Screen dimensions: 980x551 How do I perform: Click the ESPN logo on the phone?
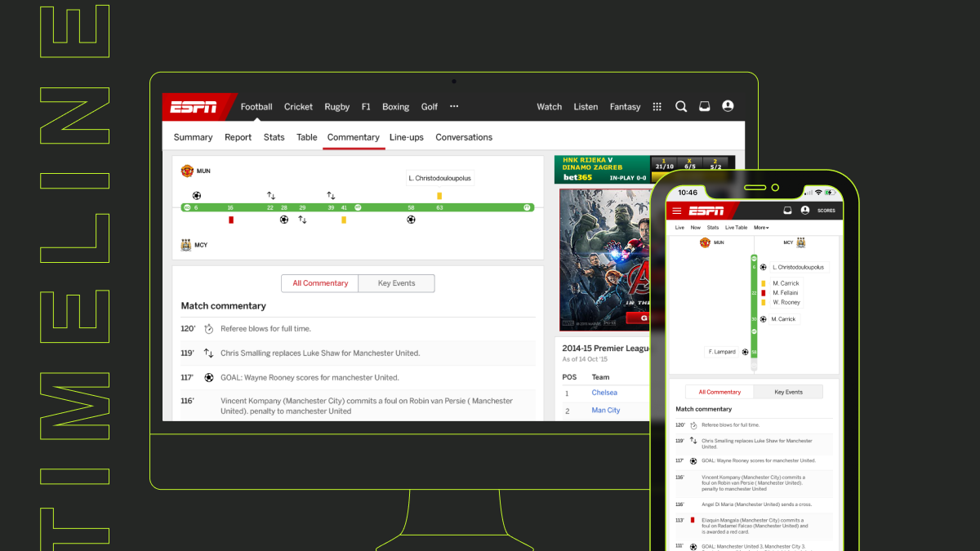[706, 211]
